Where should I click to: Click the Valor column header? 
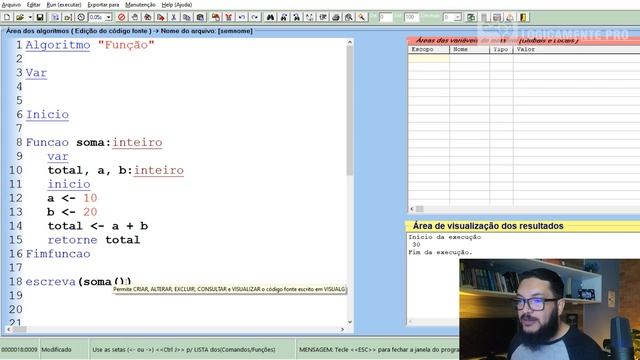coord(576,49)
